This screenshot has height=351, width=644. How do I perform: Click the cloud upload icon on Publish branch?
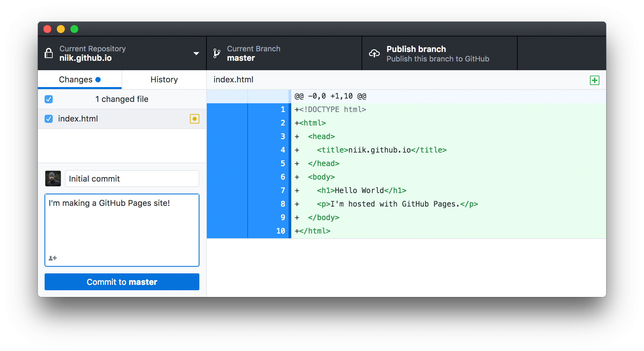click(x=375, y=53)
